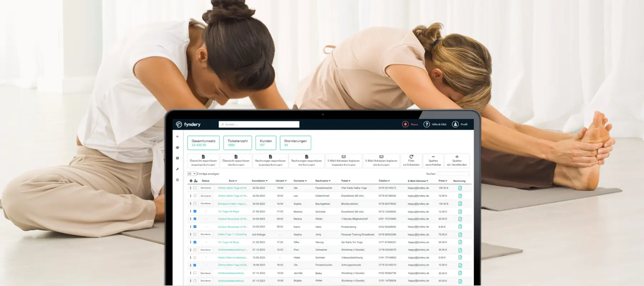Open customers section in the sidebar
The width and height of the screenshot is (644, 286).
click(x=177, y=147)
